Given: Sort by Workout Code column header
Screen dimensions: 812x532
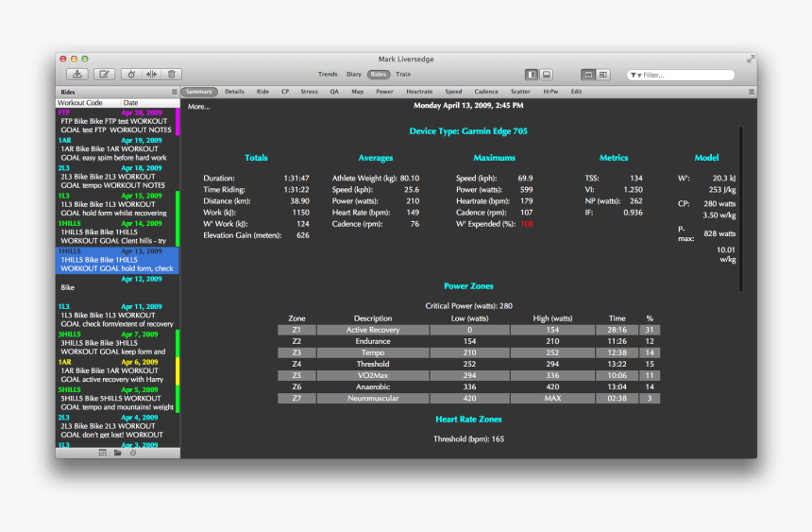Looking at the screenshot, I should (x=88, y=103).
